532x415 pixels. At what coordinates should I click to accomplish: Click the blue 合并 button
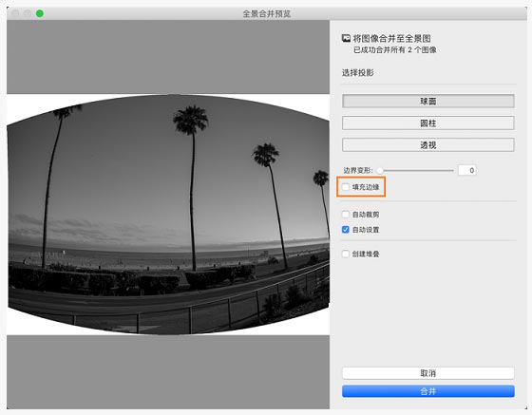click(x=428, y=391)
